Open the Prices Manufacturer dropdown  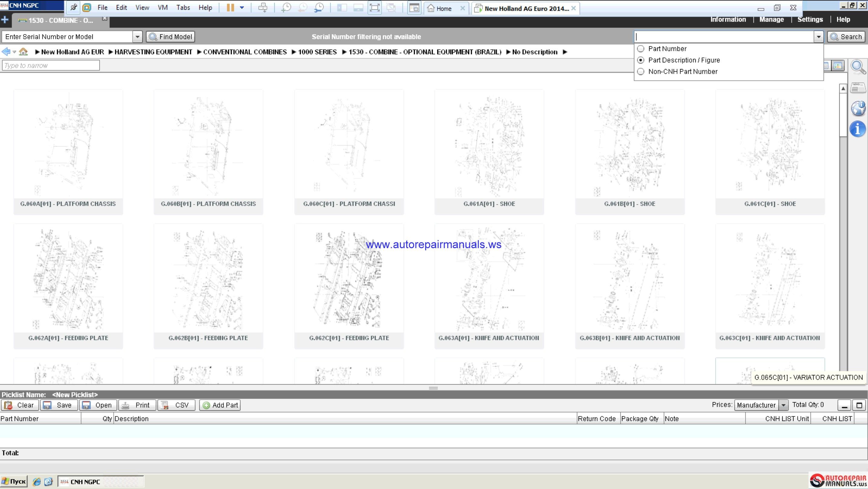click(x=784, y=405)
